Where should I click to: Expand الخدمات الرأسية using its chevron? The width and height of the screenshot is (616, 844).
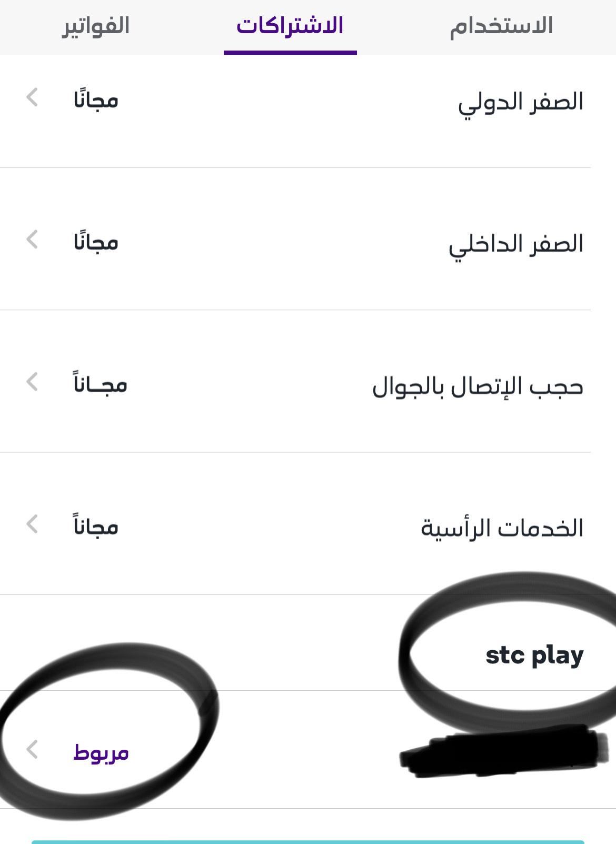tap(33, 524)
